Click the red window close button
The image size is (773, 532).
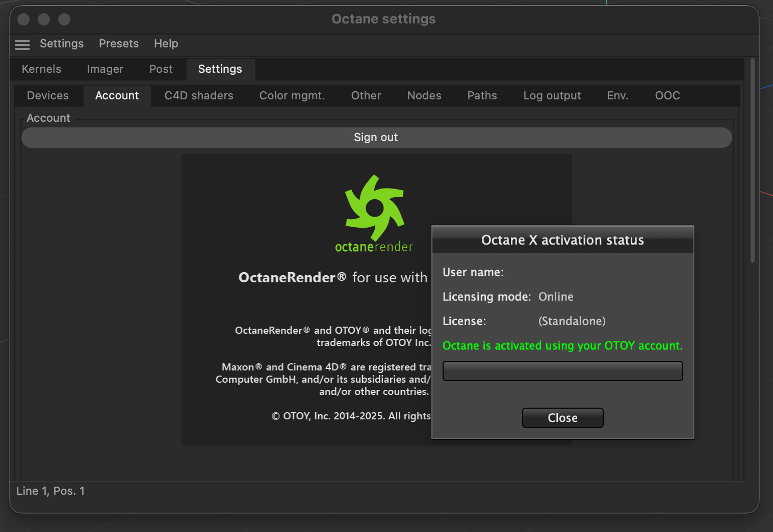tap(23, 19)
